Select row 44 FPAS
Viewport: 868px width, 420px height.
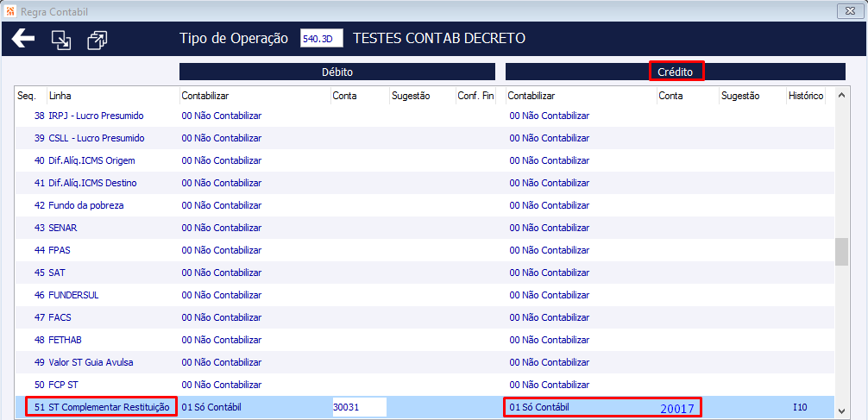pos(425,250)
